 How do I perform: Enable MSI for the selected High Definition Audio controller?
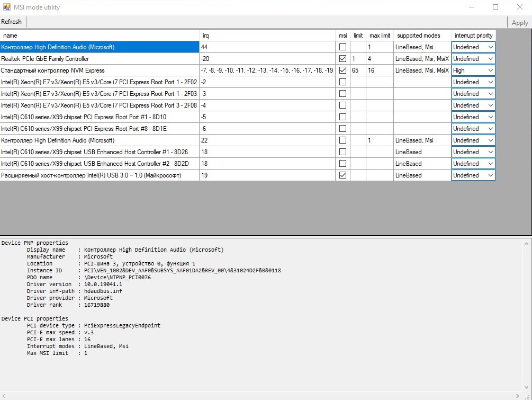pos(342,47)
